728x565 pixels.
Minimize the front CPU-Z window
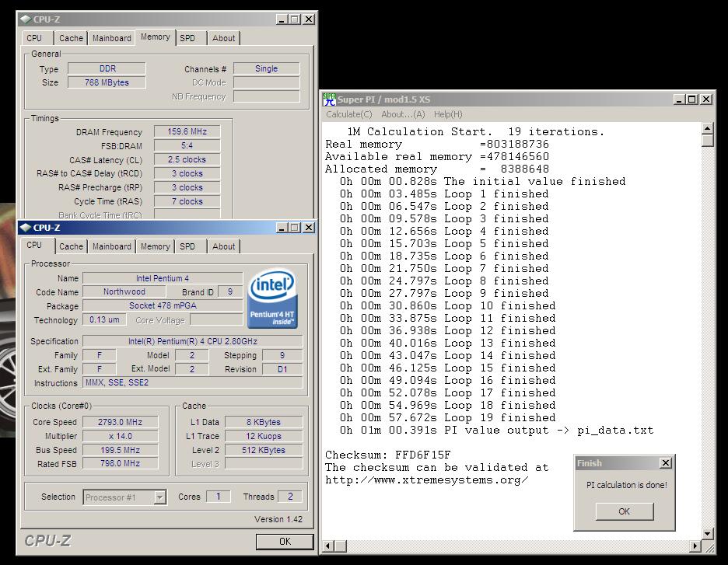282,227
